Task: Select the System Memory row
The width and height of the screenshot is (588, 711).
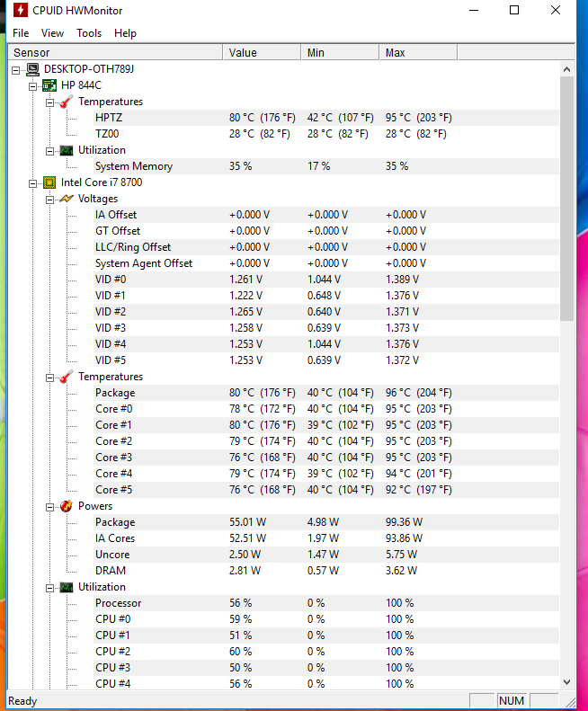Action: point(325,166)
